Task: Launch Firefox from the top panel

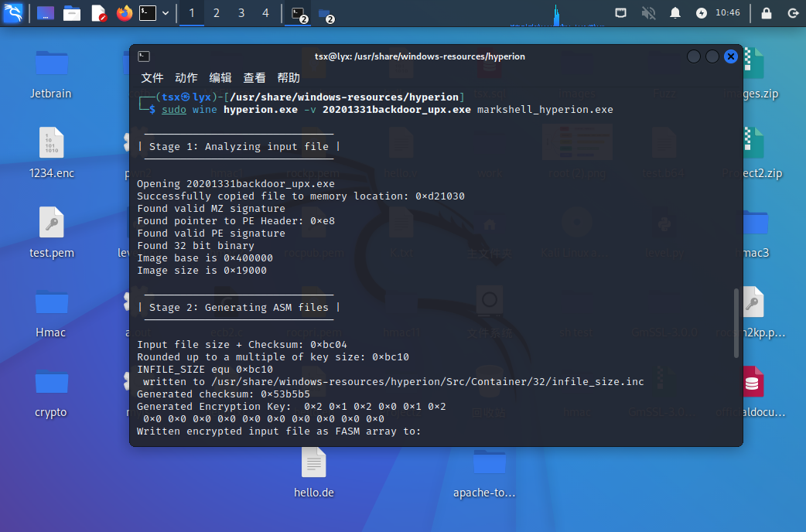Action: (x=125, y=13)
